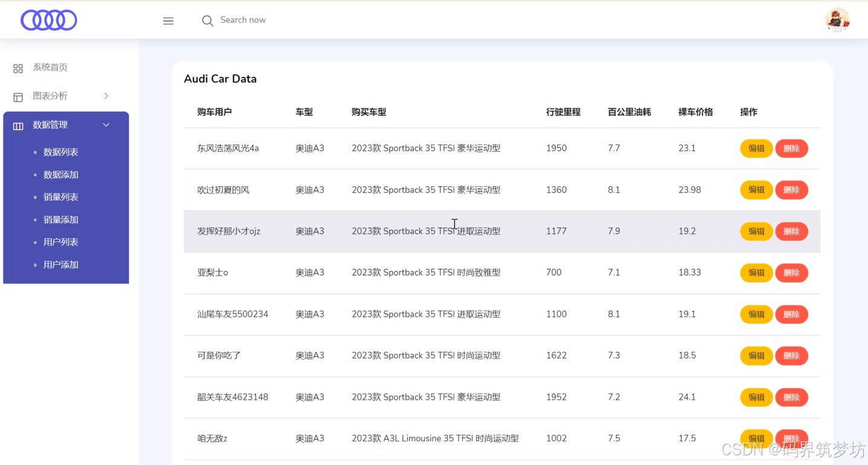Open the user avatar profile
The width and height of the screenshot is (868, 465).
tap(837, 21)
